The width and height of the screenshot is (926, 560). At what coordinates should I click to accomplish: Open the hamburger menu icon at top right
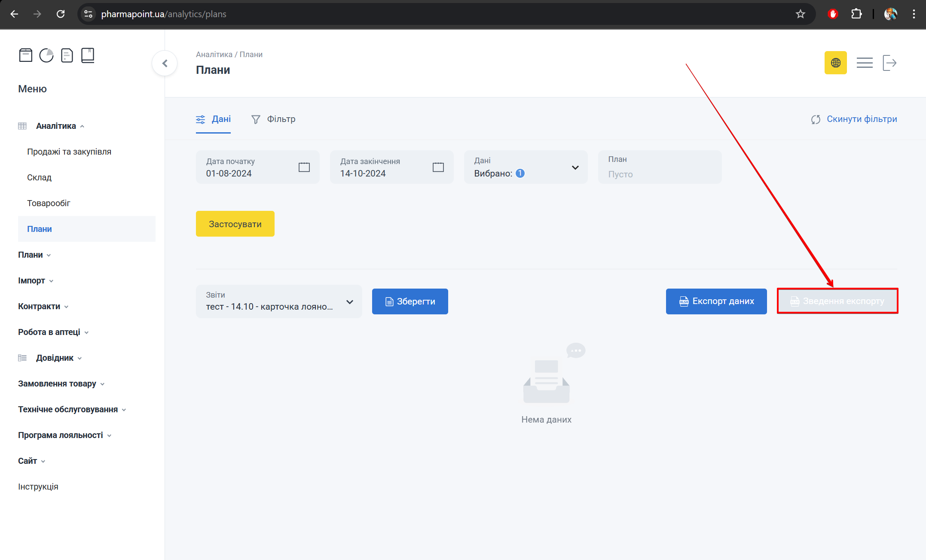click(864, 63)
